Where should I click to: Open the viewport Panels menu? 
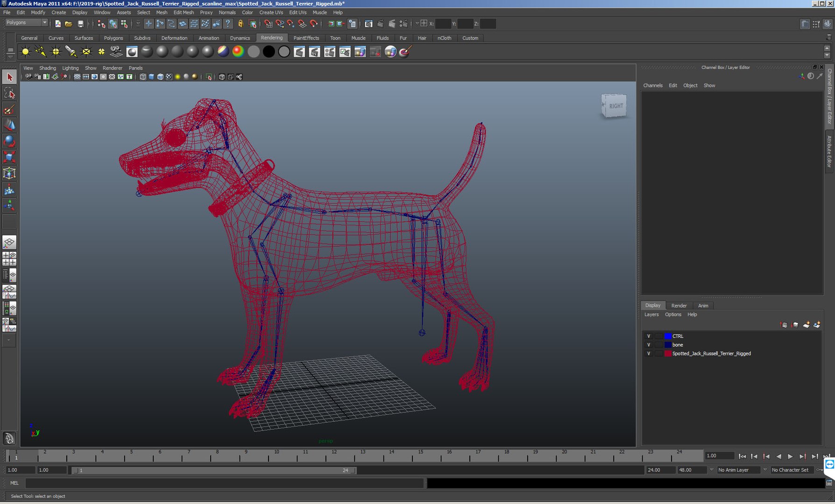click(x=135, y=68)
